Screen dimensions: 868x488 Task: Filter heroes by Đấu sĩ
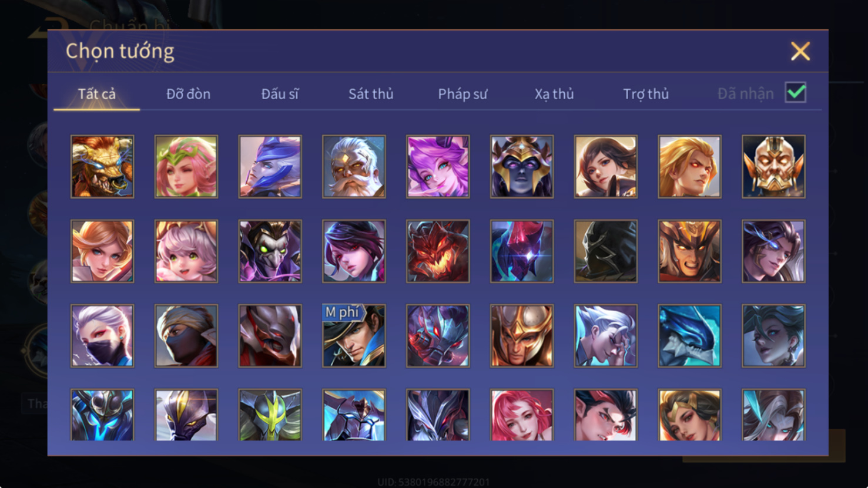[280, 94]
